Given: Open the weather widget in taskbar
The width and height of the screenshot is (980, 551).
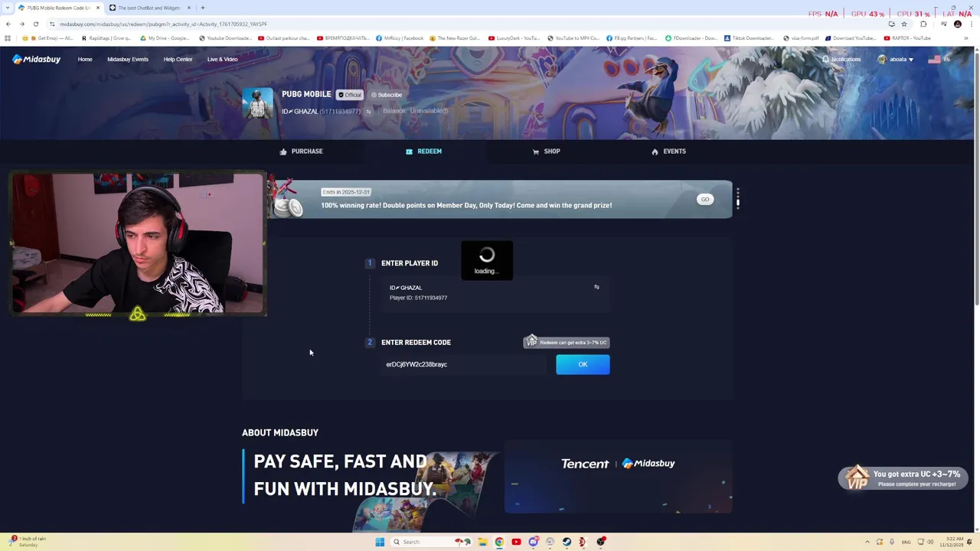Looking at the screenshot, I should coord(27,542).
